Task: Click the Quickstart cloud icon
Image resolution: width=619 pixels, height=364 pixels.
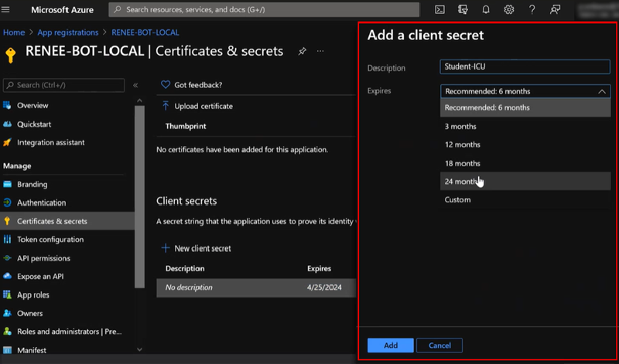Action: pos(7,124)
